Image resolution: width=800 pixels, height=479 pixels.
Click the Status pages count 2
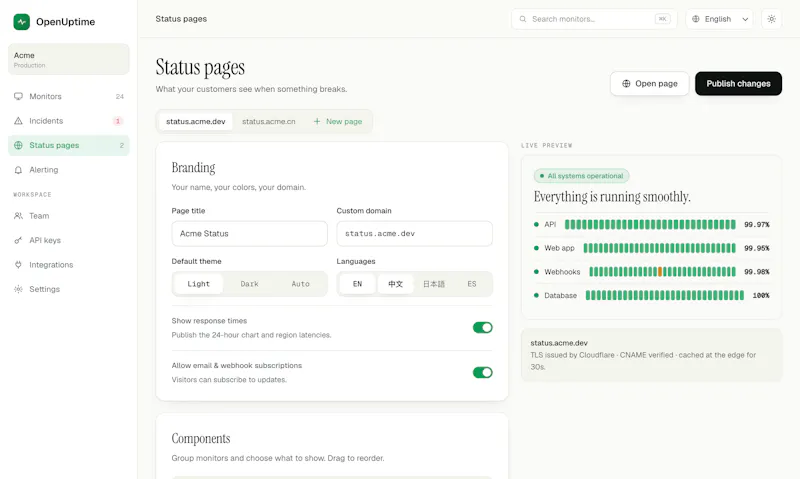pyautogui.click(x=121, y=145)
